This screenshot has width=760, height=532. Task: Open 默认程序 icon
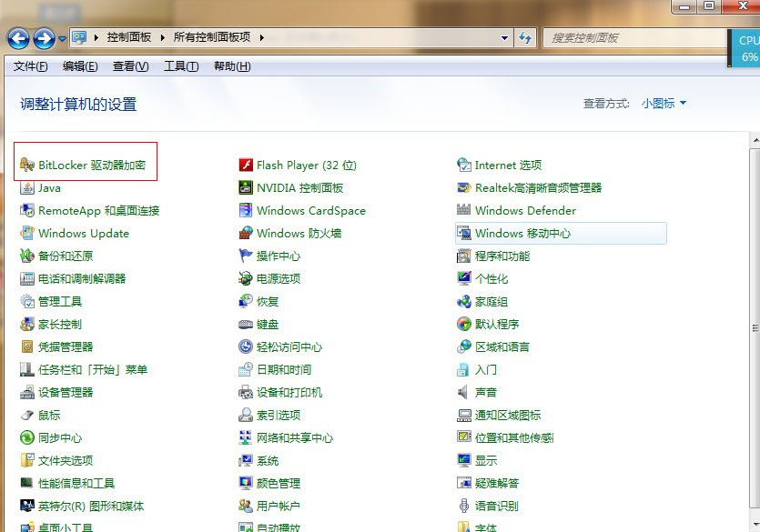pos(464,325)
